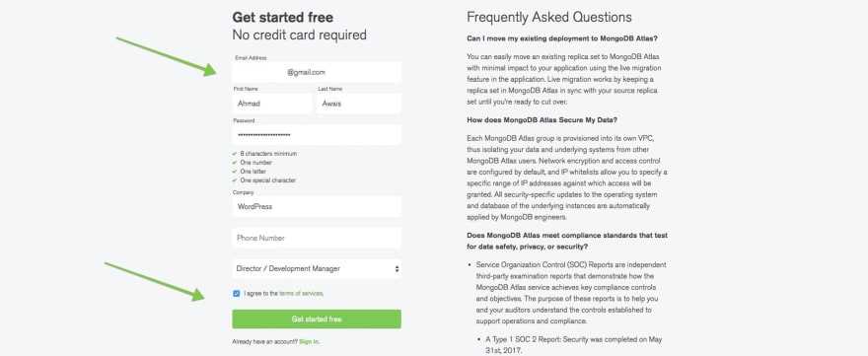Click the First Name field containing Ahmad
The width and height of the screenshot is (868, 356).
[272, 104]
